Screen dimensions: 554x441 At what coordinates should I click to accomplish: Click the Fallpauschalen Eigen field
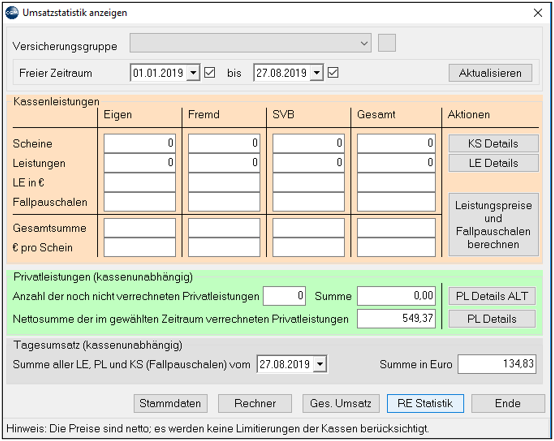point(140,202)
